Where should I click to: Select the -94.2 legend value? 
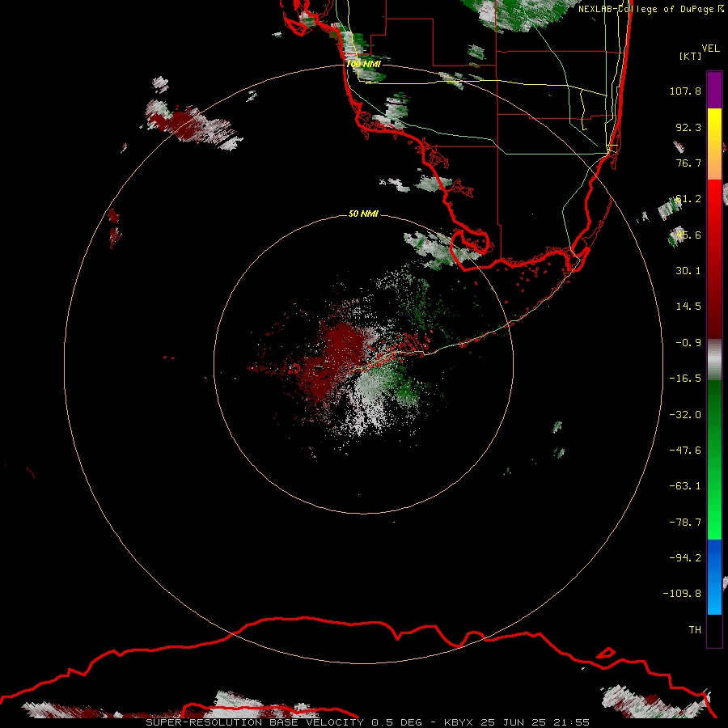[685, 558]
